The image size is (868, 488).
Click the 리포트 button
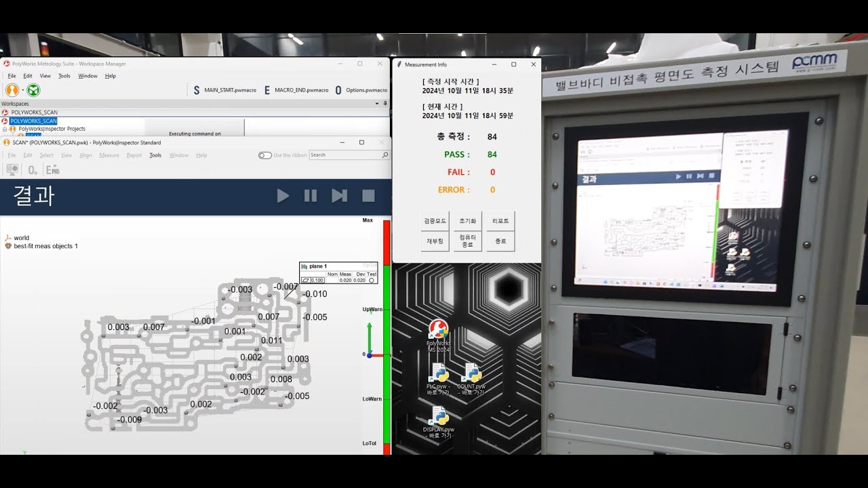(x=500, y=221)
